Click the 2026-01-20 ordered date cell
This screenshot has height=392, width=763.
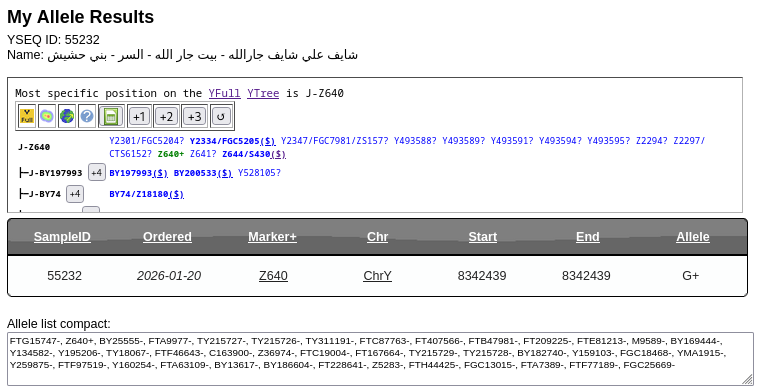[169, 276]
